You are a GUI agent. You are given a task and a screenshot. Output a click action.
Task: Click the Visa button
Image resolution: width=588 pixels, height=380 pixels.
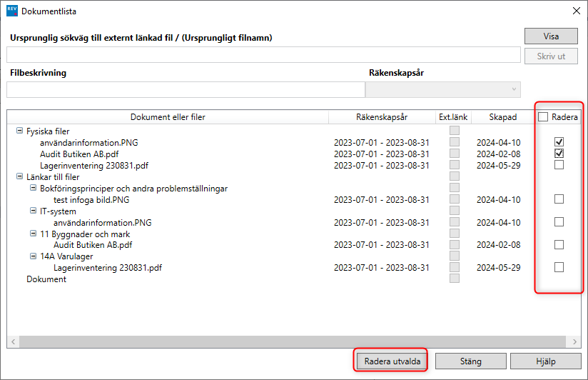(x=551, y=36)
